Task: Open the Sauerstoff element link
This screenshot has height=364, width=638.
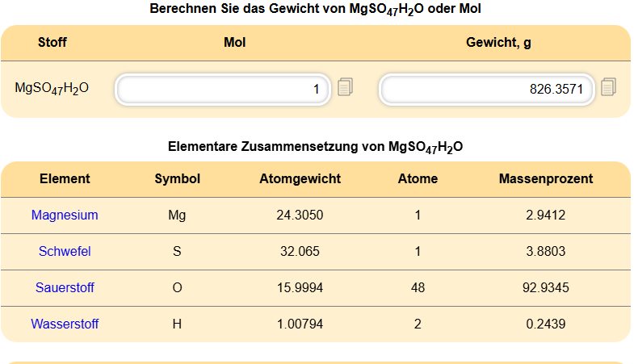Action: click(65, 287)
